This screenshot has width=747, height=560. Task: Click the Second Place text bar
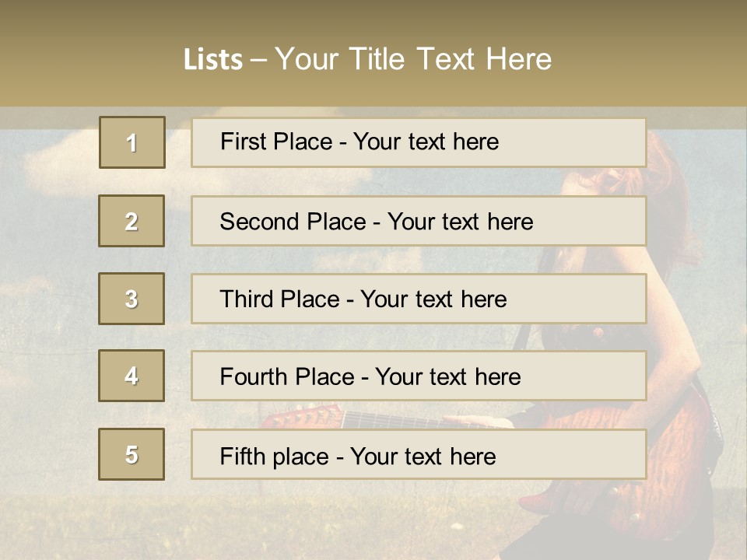[419, 222]
